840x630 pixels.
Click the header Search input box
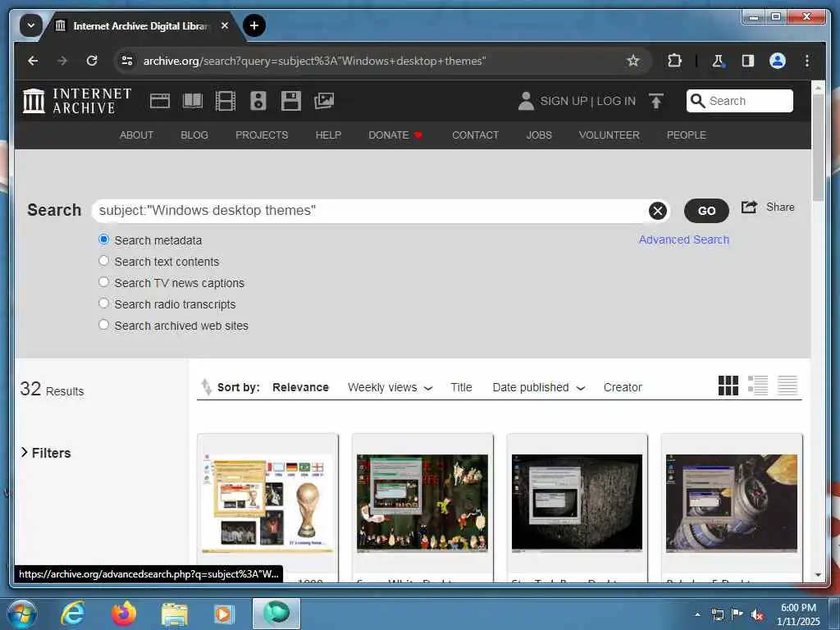click(739, 101)
